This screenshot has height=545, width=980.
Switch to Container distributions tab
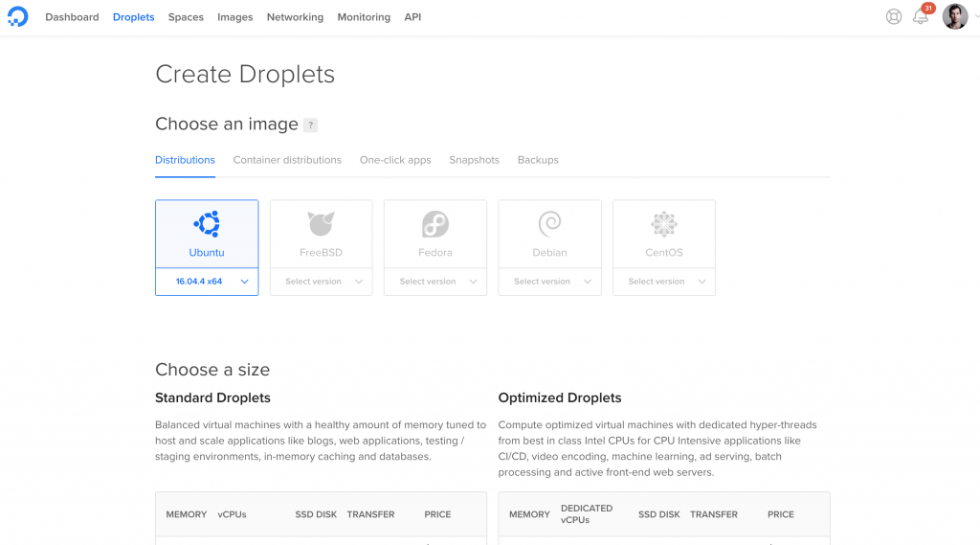pos(287,160)
